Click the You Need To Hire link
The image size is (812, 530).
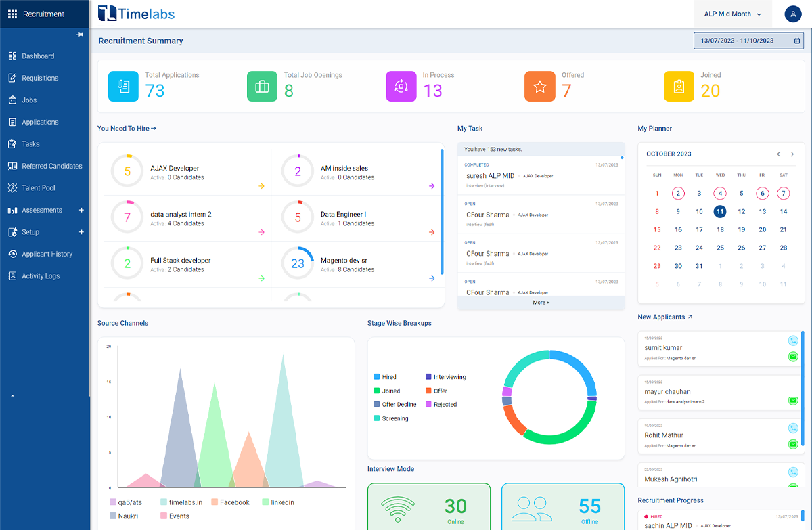pyautogui.click(x=126, y=128)
